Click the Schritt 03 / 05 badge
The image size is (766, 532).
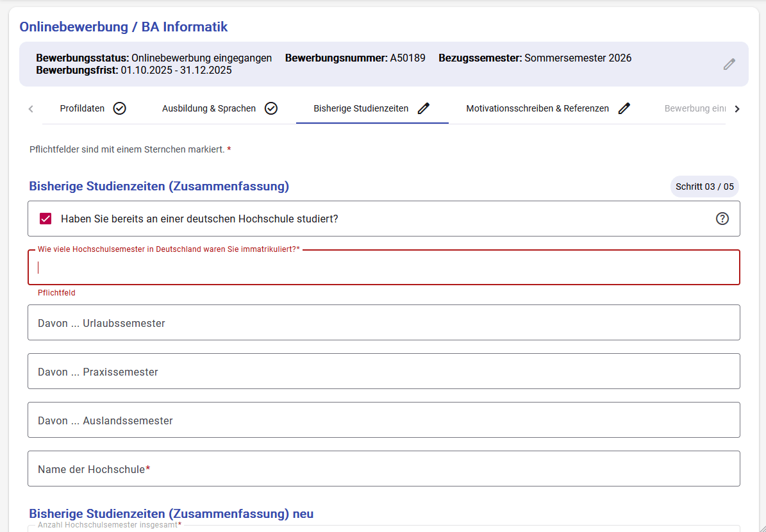704,186
